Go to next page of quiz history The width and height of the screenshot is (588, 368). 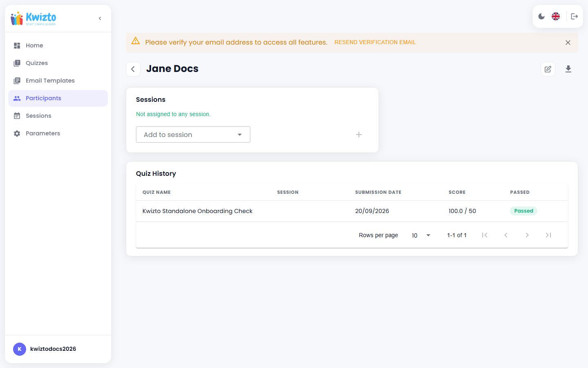point(527,235)
